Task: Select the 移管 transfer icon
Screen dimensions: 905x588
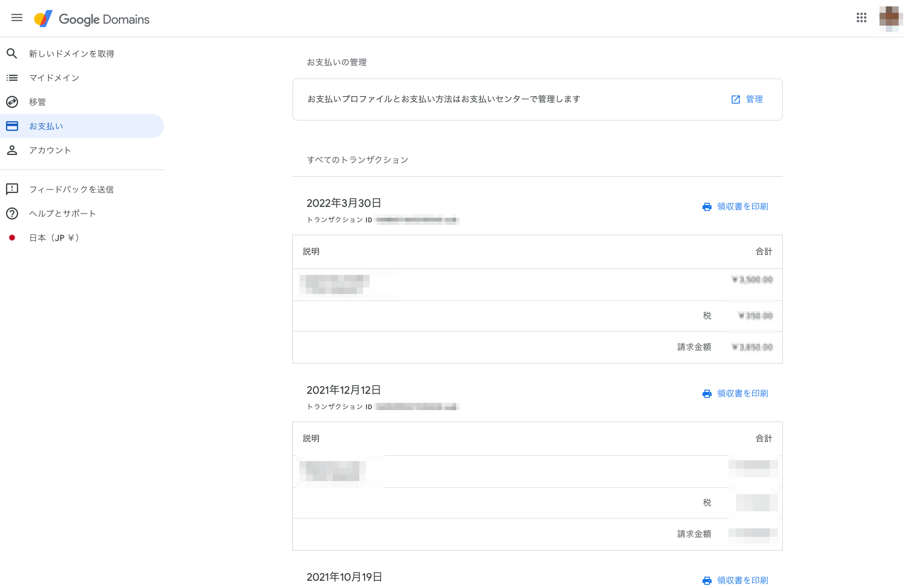Action: coord(12,102)
